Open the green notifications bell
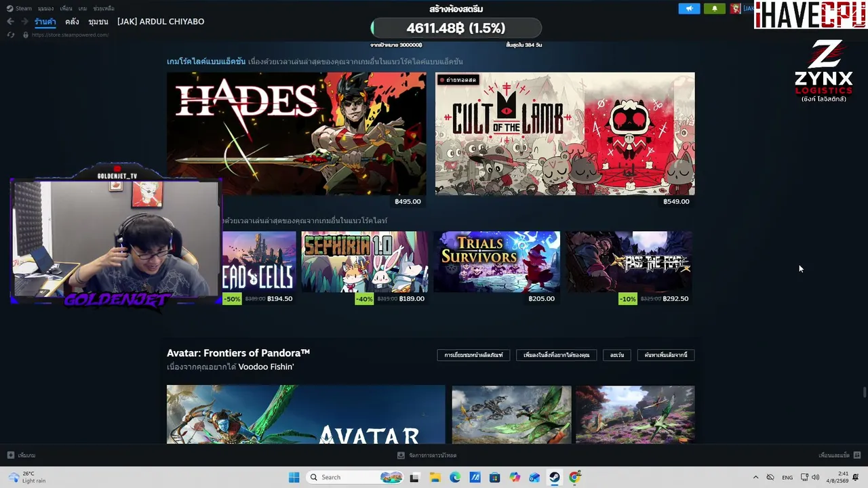Image resolution: width=868 pixels, height=488 pixels. (x=714, y=9)
